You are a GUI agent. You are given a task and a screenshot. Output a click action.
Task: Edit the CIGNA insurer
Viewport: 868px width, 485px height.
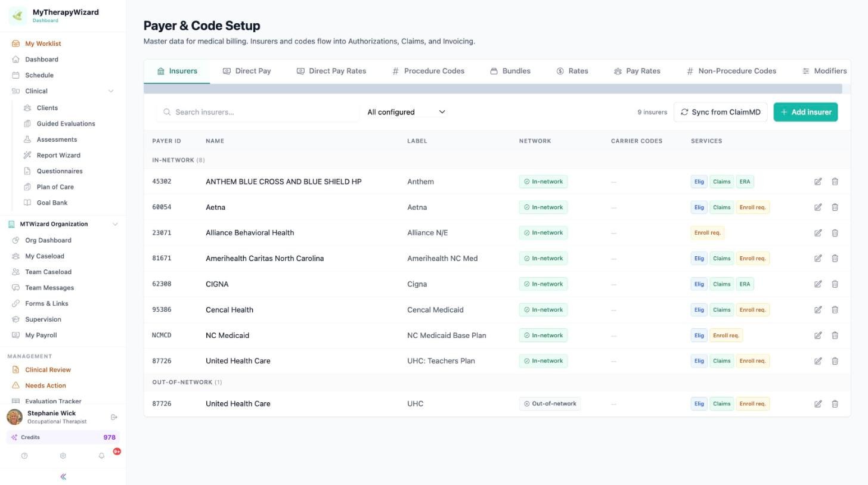pos(818,284)
